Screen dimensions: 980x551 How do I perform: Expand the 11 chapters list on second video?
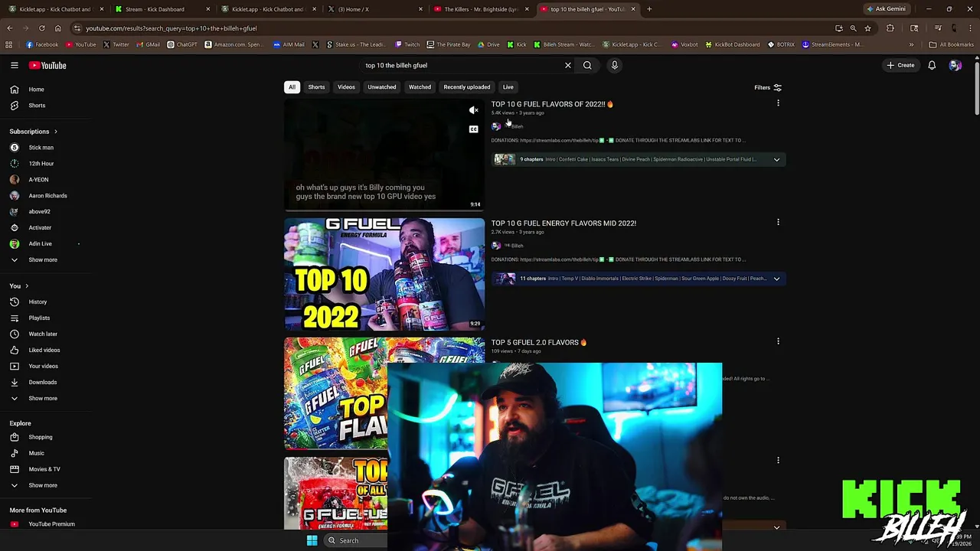tap(776, 279)
